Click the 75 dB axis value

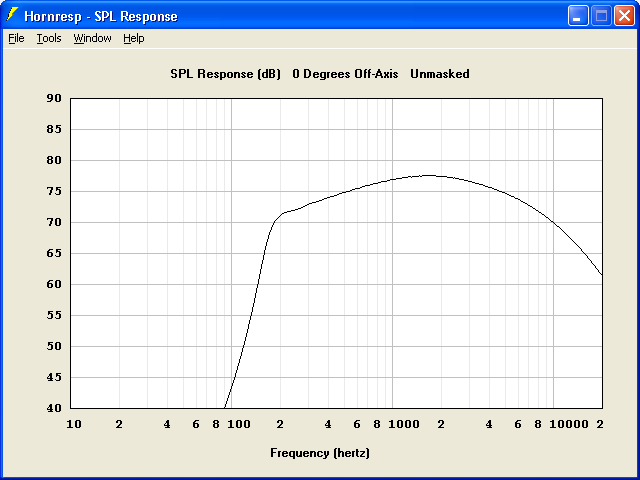pos(53,191)
